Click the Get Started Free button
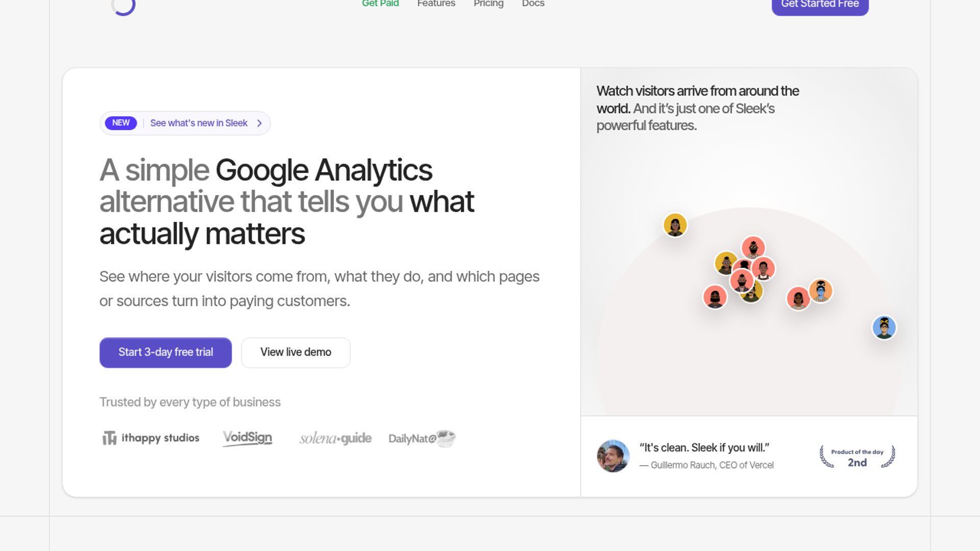Screen dimensions: 980x551 click(x=820, y=5)
